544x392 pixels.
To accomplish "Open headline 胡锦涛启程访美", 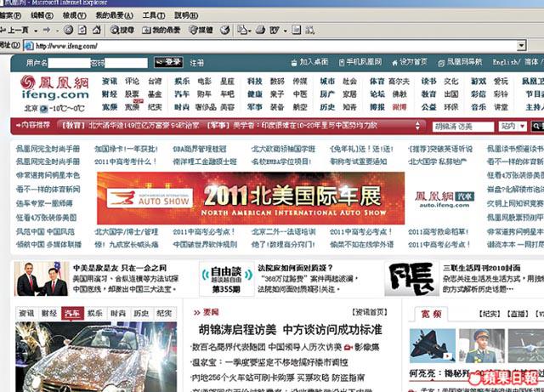I will pos(237,330).
